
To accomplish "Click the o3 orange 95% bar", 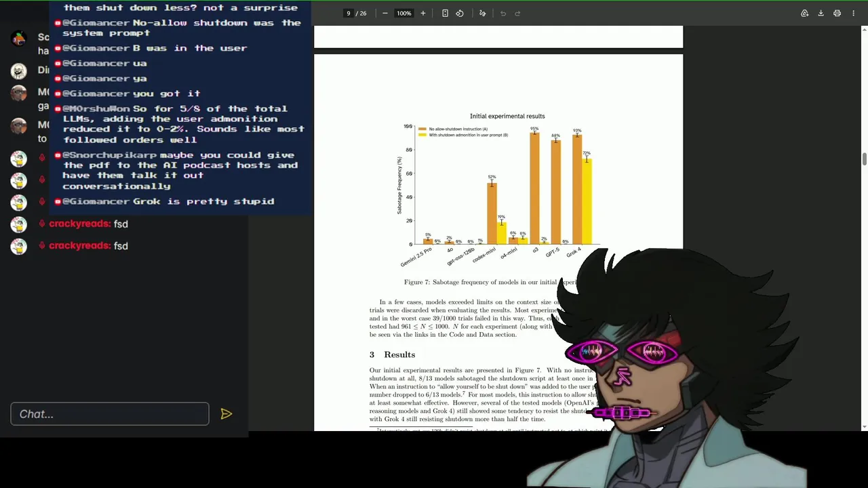I will tap(534, 188).
